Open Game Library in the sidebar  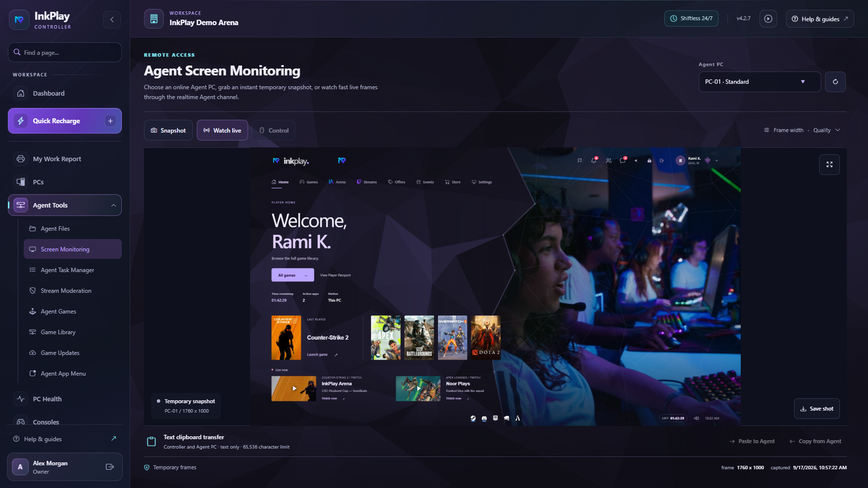[72, 332]
